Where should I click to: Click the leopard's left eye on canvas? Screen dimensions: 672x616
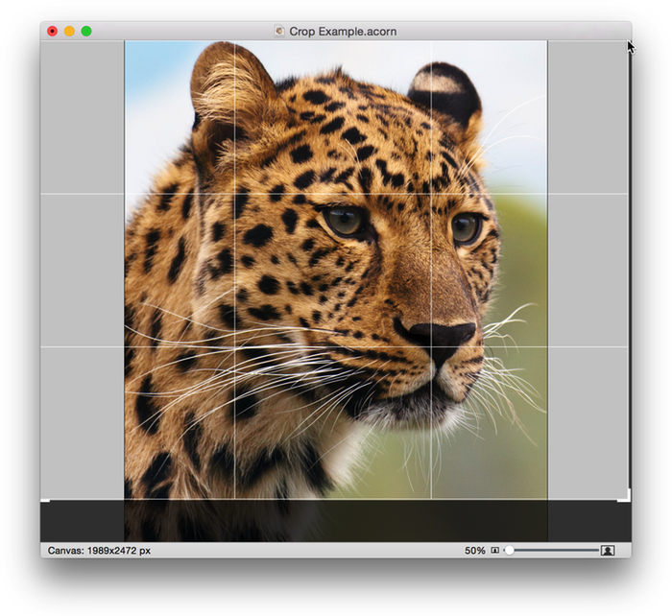pyautogui.click(x=345, y=221)
